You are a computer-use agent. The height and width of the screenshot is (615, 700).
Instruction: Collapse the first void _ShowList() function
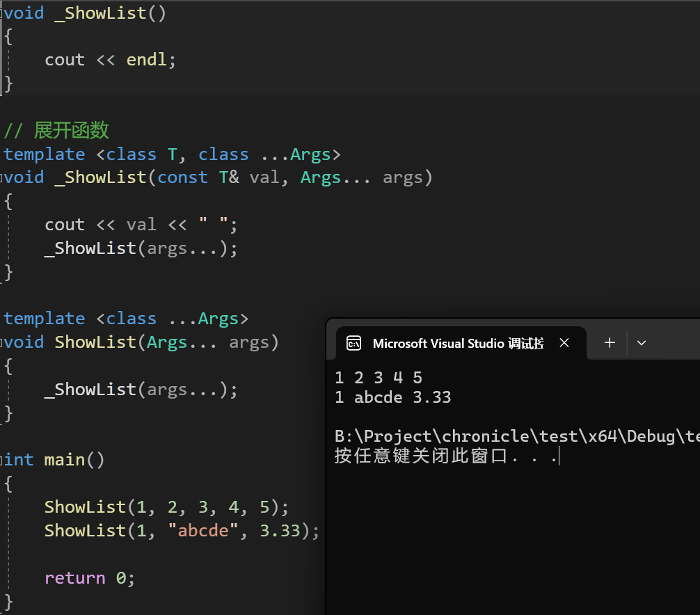tap(1, 14)
